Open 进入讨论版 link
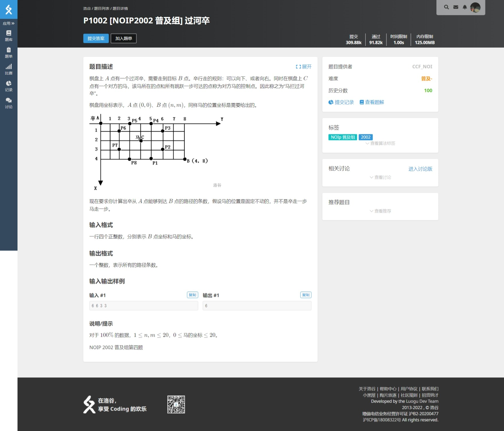The width and height of the screenshot is (504, 431). click(x=420, y=169)
